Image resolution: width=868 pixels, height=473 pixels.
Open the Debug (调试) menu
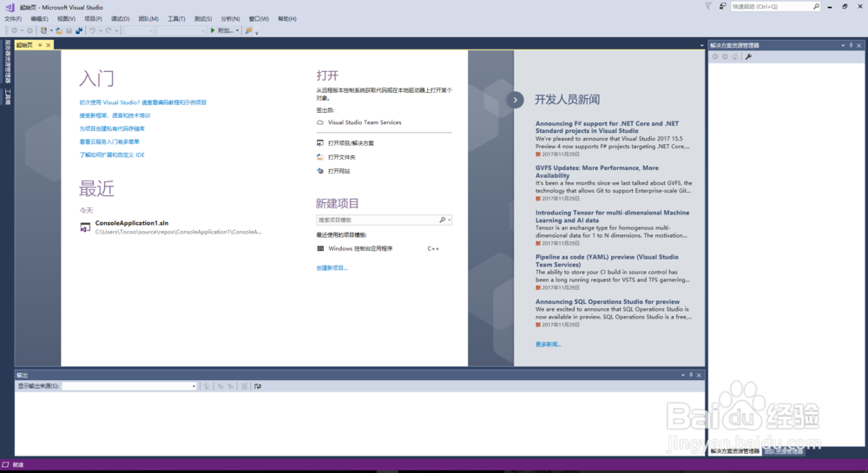pyautogui.click(x=120, y=19)
